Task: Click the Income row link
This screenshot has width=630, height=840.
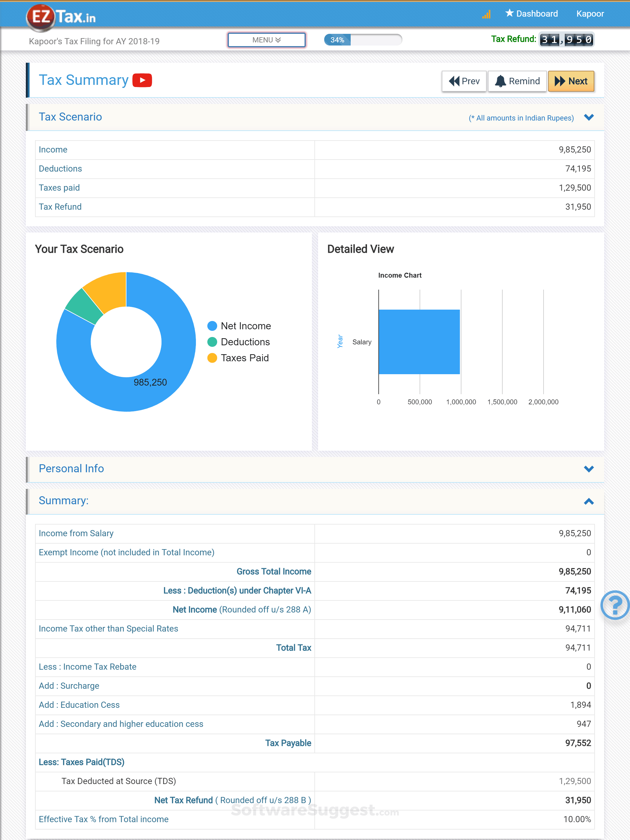Action: [x=53, y=150]
